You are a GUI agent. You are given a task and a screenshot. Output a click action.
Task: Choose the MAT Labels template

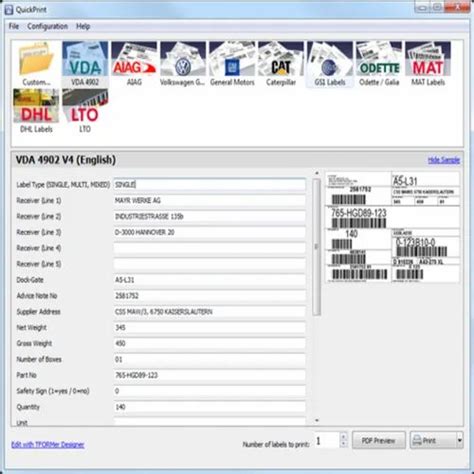428,64
